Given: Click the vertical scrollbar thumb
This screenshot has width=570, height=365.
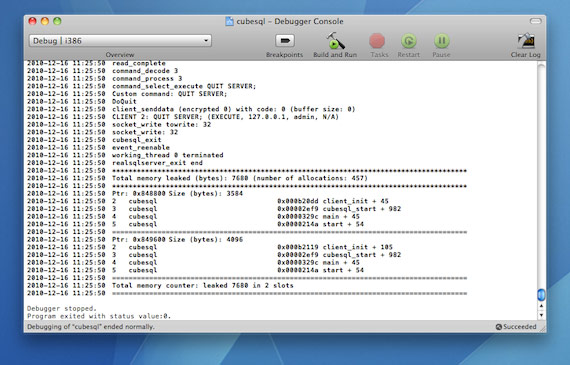Looking at the screenshot, I should pos(541,294).
